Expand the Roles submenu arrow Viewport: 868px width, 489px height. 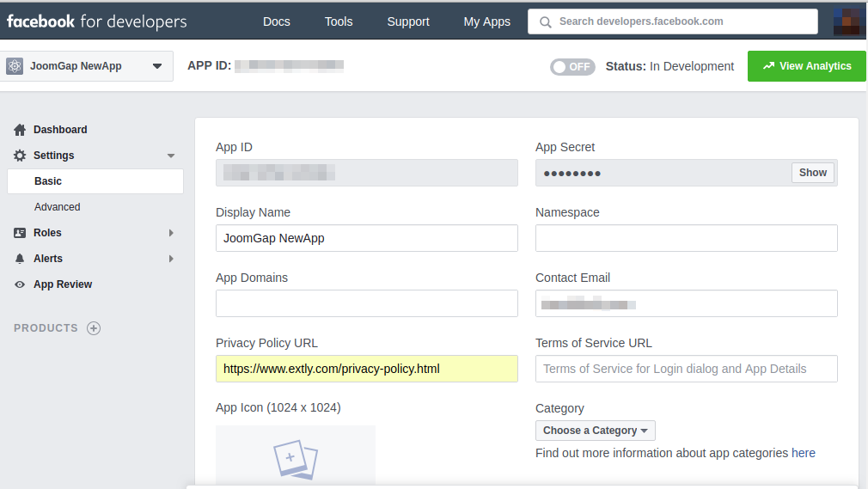[171, 233]
